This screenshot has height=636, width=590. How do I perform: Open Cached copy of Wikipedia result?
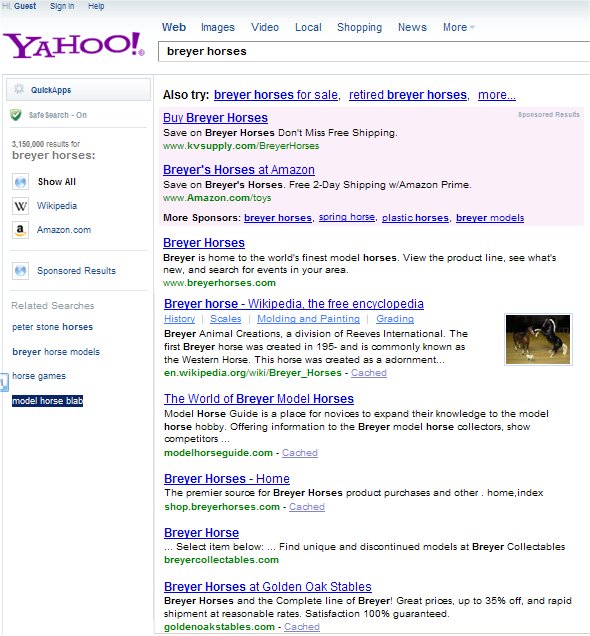coord(369,373)
